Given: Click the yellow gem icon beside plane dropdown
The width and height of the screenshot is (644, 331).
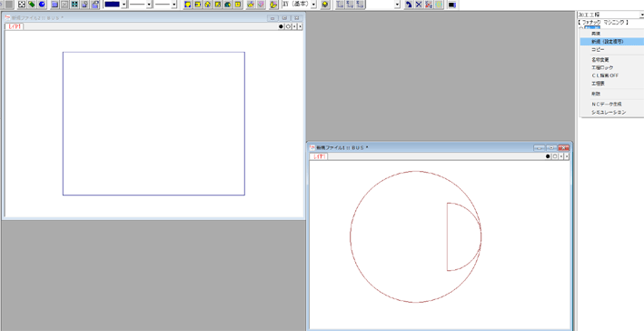Looking at the screenshot, I should (325, 5).
